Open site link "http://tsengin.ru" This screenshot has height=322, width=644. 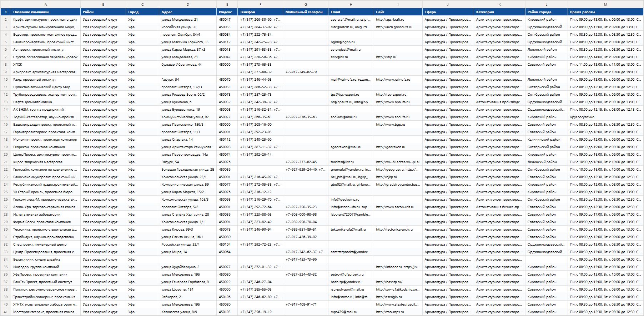[389, 297]
